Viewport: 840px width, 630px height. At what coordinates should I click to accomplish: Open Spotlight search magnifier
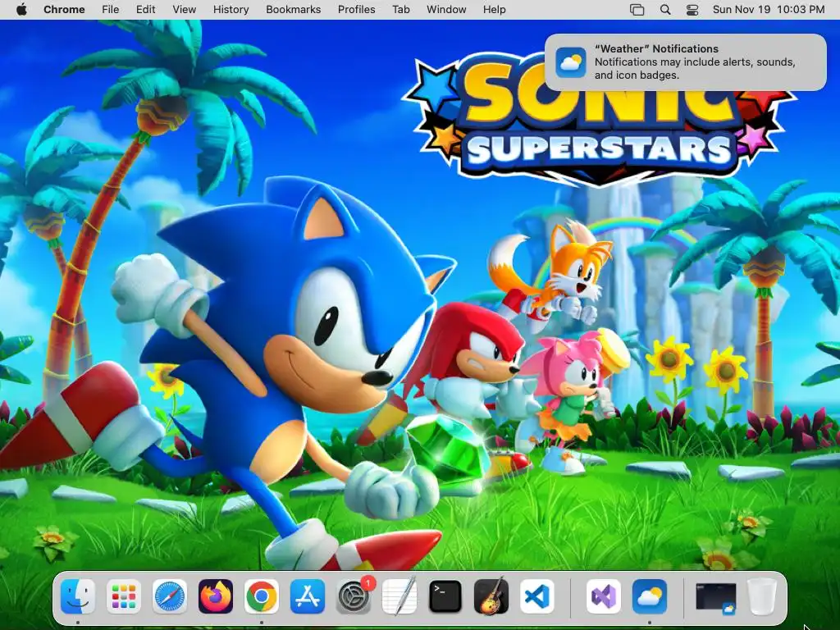click(x=665, y=10)
